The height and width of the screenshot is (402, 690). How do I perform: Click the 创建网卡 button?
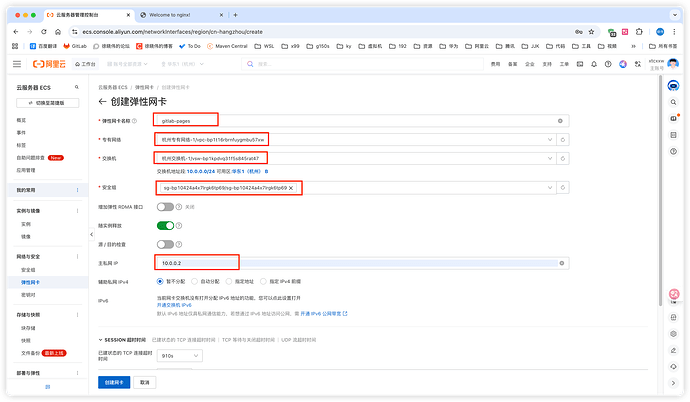(x=113, y=382)
